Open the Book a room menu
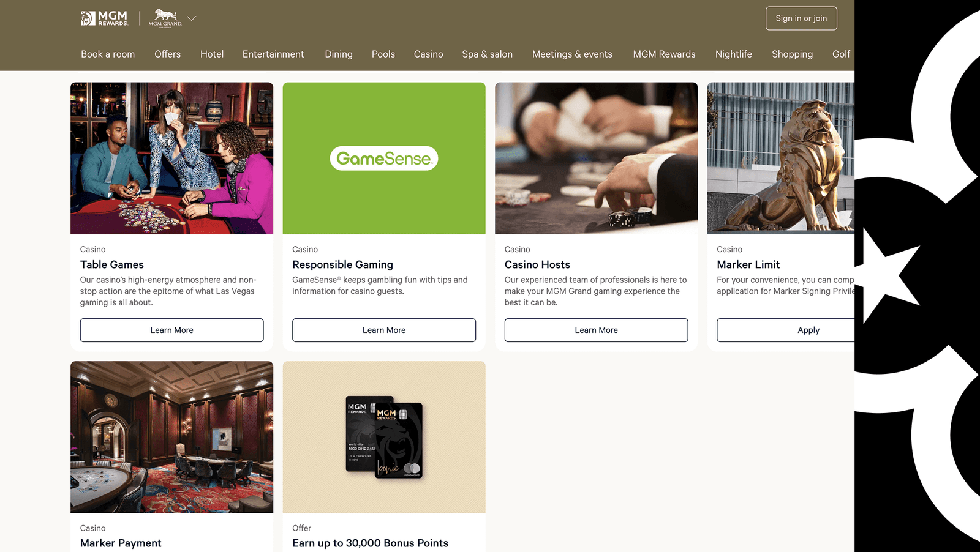 tap(108, 54)
